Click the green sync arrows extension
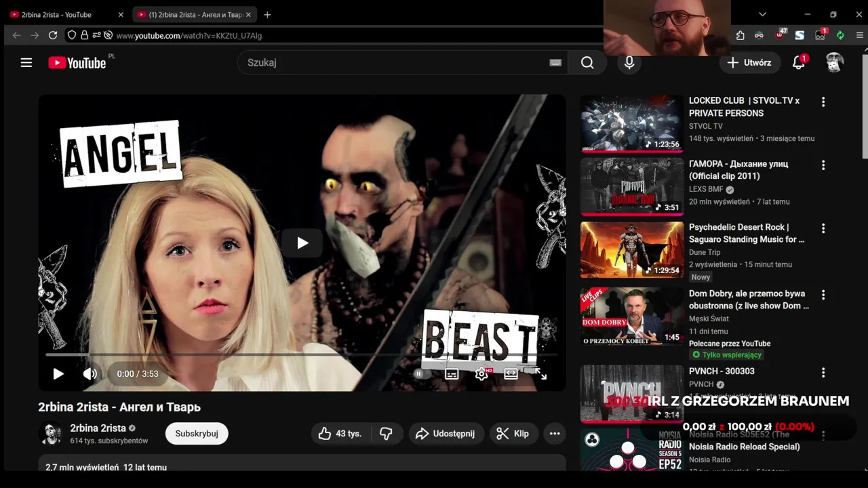 tap(840, 35)
